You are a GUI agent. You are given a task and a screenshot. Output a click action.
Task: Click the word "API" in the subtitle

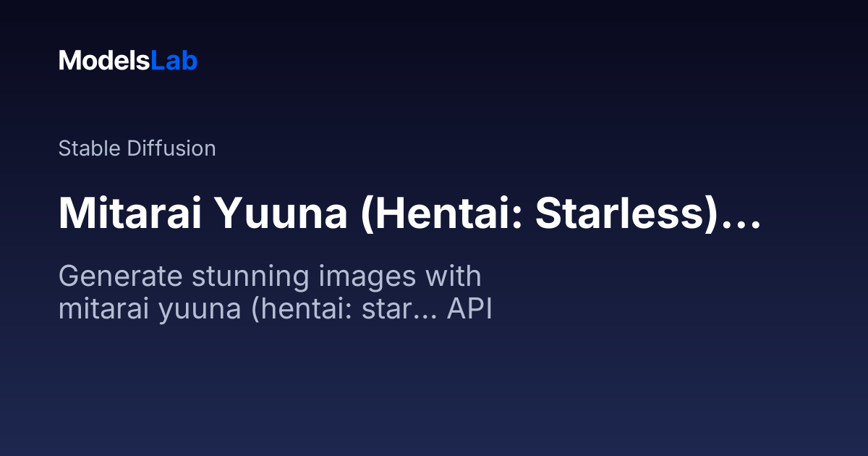(469, 308)
